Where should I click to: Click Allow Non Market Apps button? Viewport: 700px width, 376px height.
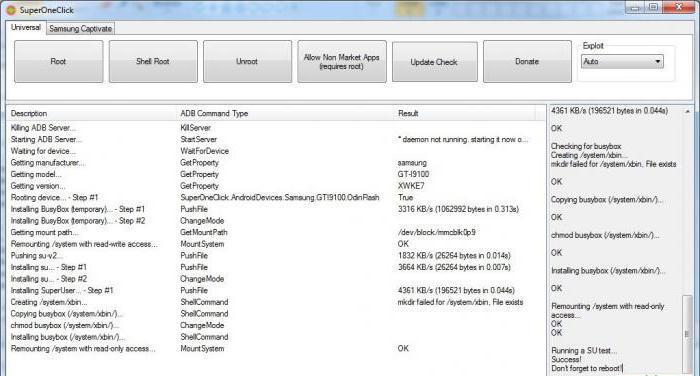coord(342,61)
